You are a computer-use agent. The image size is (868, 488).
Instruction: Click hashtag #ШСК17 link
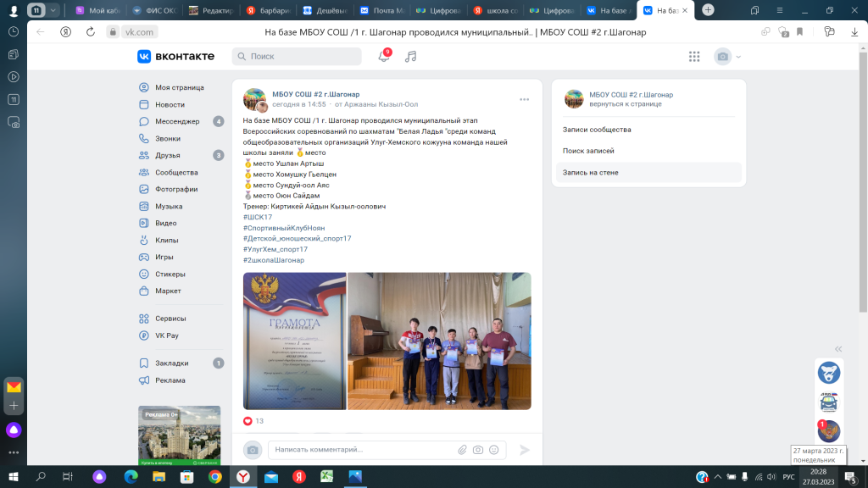[258, 217]
